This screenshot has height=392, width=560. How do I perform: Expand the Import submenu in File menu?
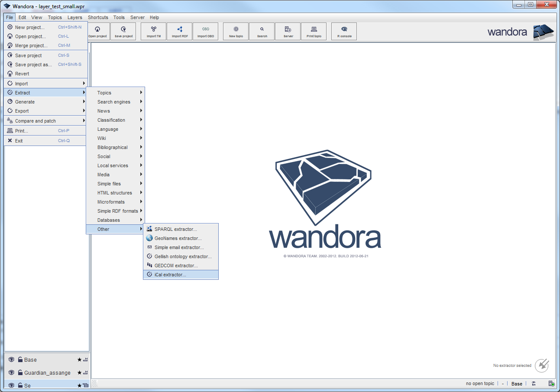pyautogui.click(x=22, y=84)
